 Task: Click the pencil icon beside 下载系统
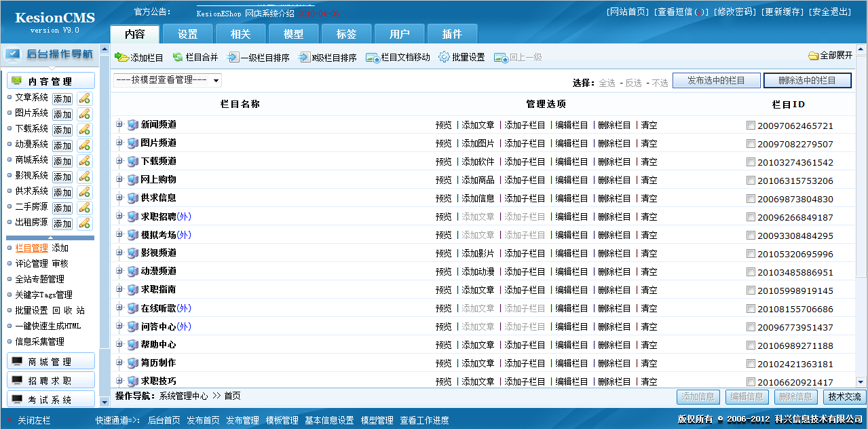(84, 130)
